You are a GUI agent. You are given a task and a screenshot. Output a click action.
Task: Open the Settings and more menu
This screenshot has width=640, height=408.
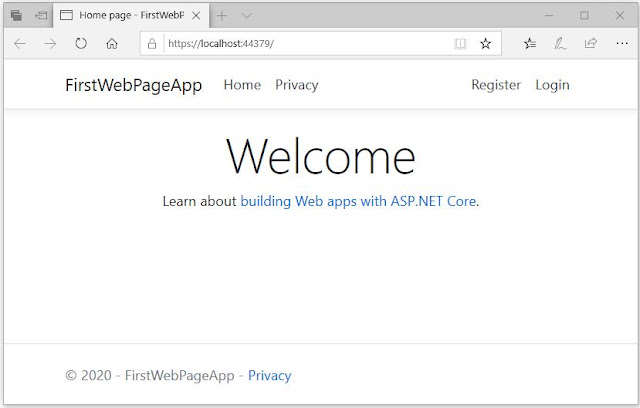coord(622,43)
